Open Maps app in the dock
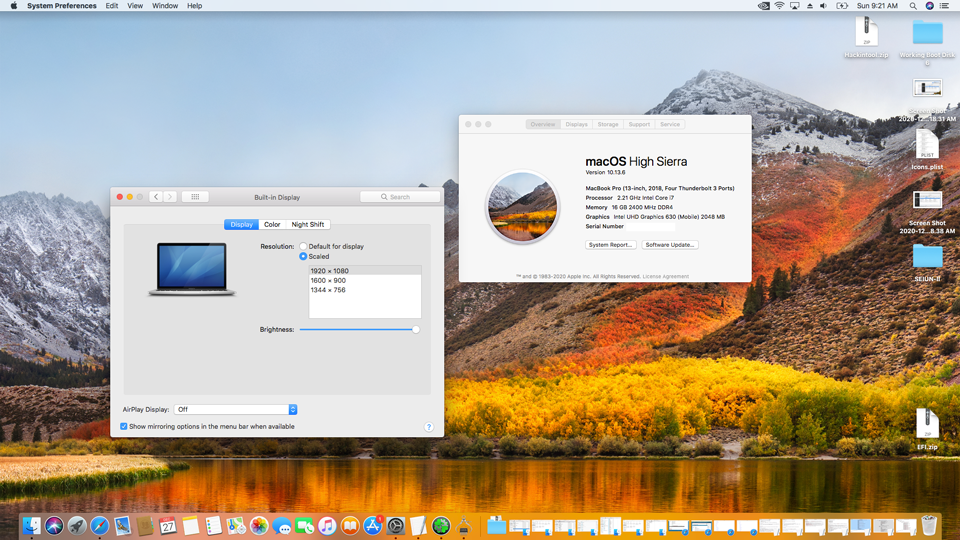Screen dimensions: 960x540 click(x=236, y=525)
